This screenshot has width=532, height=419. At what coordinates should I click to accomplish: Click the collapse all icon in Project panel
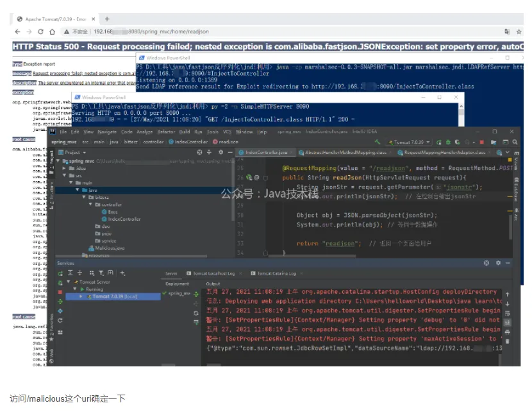(x=210, y=153)
